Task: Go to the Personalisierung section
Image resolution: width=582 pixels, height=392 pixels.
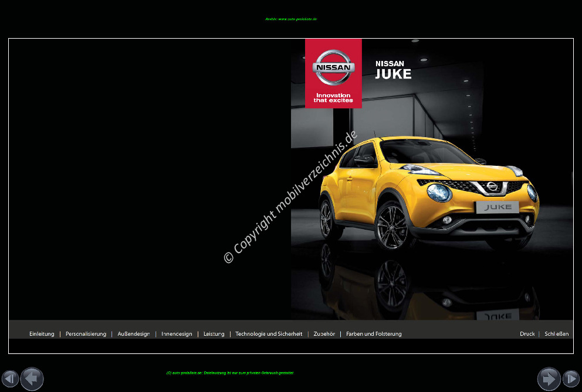Action: coord(86,334)
